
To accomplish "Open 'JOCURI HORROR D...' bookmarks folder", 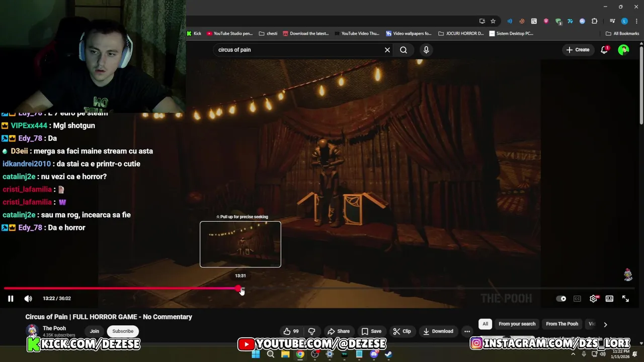I will coord(461,34).
